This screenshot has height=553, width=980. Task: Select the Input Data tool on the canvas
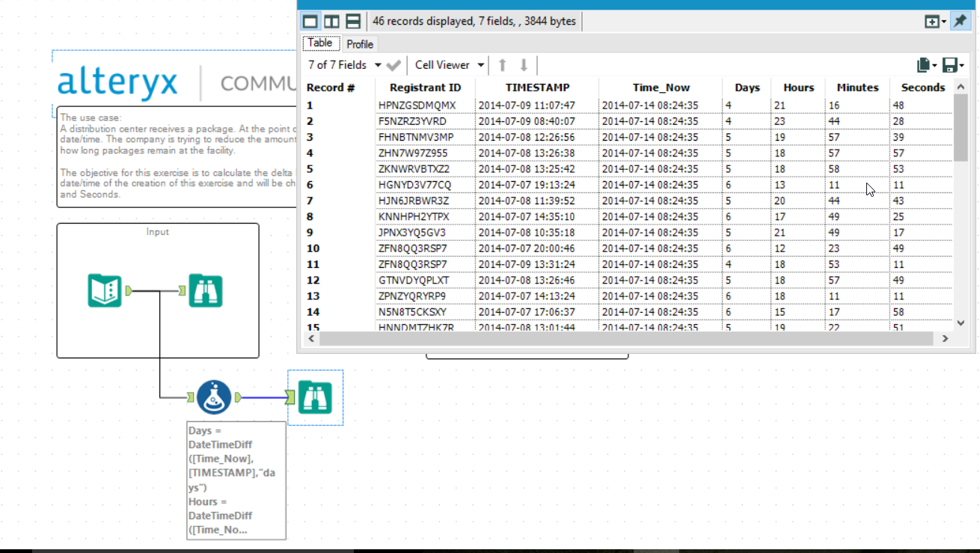point(104,290)
